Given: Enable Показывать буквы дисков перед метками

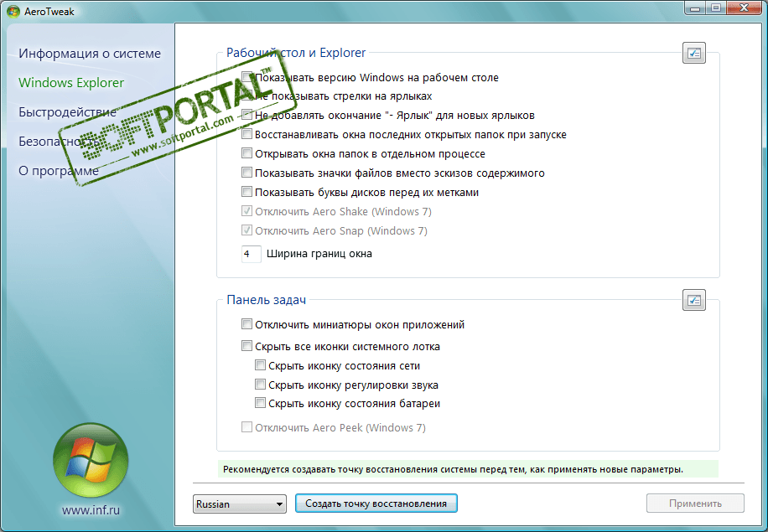Looking at the screenshot, I should point(246,191).
